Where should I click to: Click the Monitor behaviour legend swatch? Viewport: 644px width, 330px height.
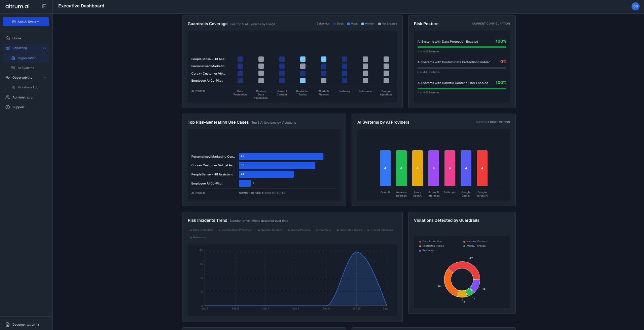(x=363, y=24)
